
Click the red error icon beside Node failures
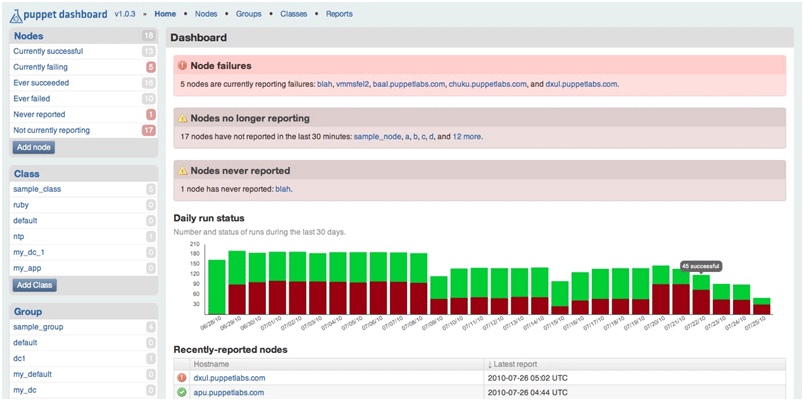183,66
